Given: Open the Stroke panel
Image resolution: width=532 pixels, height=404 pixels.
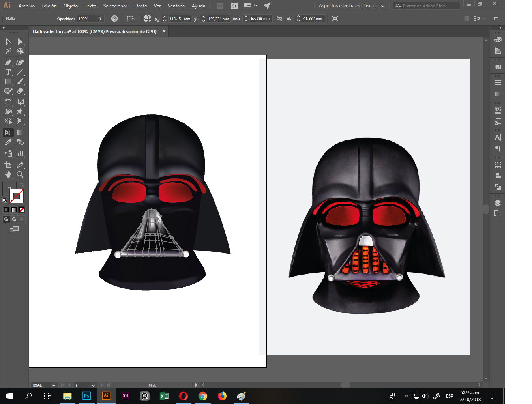Looking at the screenshot, I should tap(498, 83).
